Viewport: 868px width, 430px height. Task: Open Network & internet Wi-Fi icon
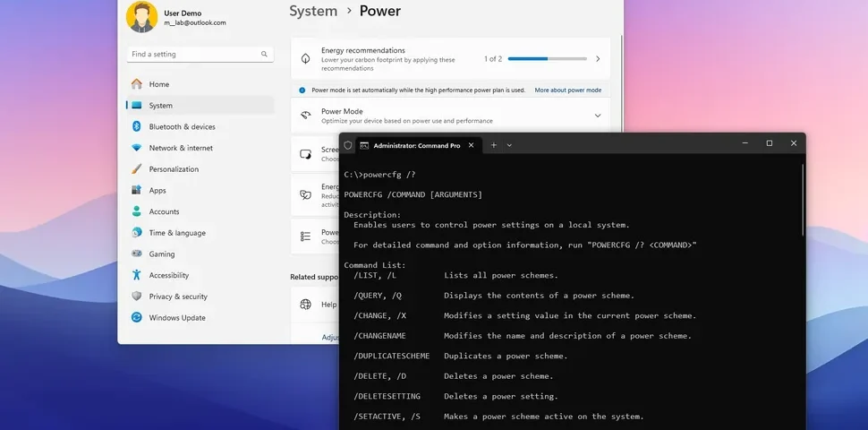pyautogui.click(x=137, y=148)
